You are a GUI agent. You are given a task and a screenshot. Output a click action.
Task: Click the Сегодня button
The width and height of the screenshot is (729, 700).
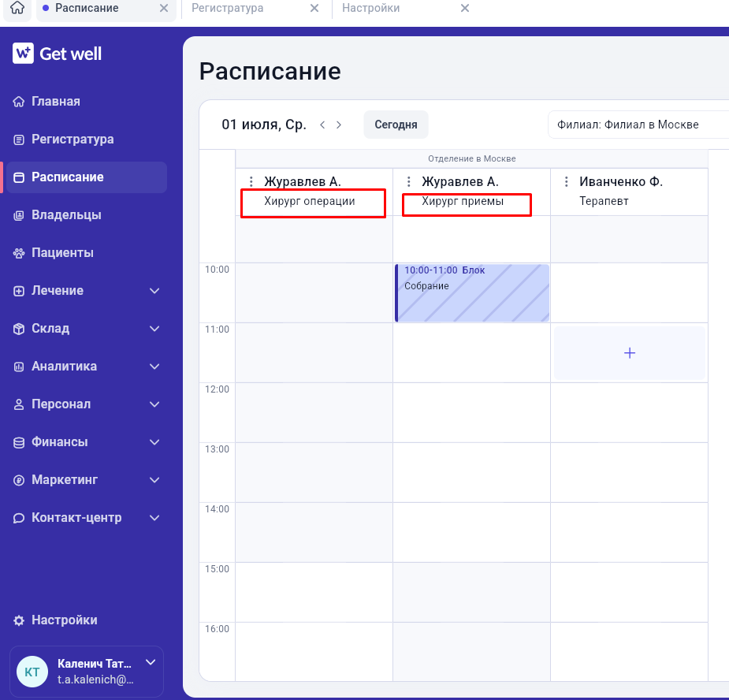click(396, 125)
